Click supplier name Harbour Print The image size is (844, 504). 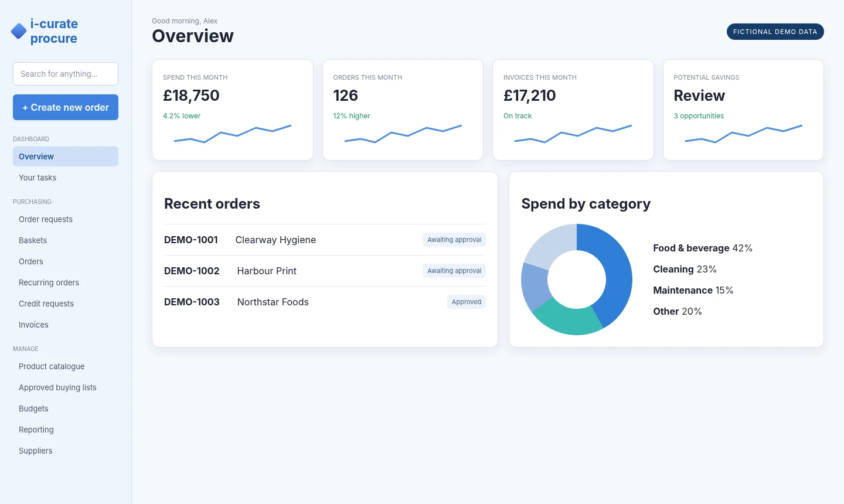267,271
